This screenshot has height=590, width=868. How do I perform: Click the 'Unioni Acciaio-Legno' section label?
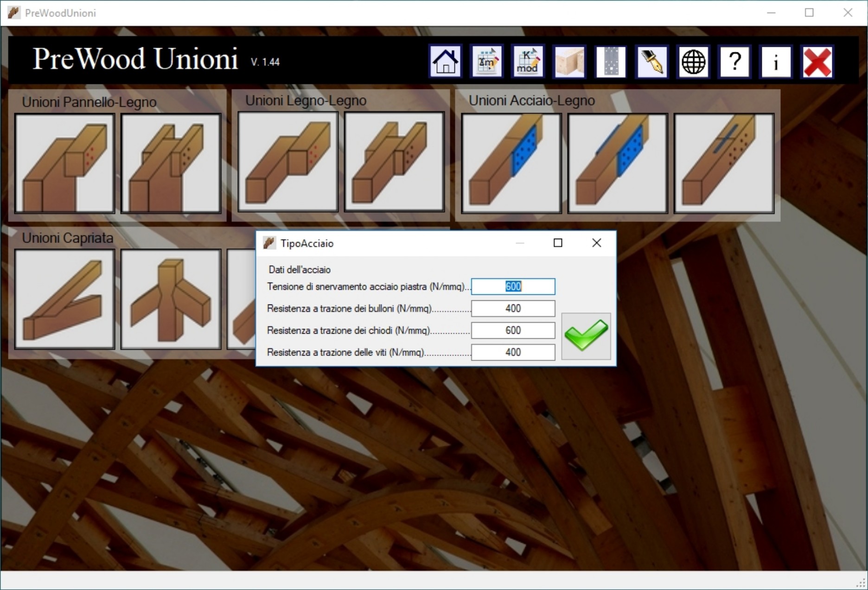(x=531, y=101)
